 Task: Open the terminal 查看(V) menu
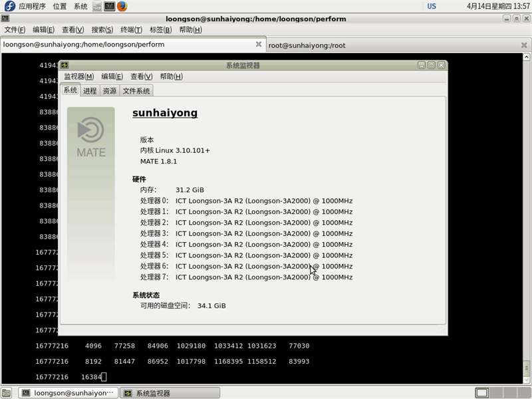tap(73, 30)
